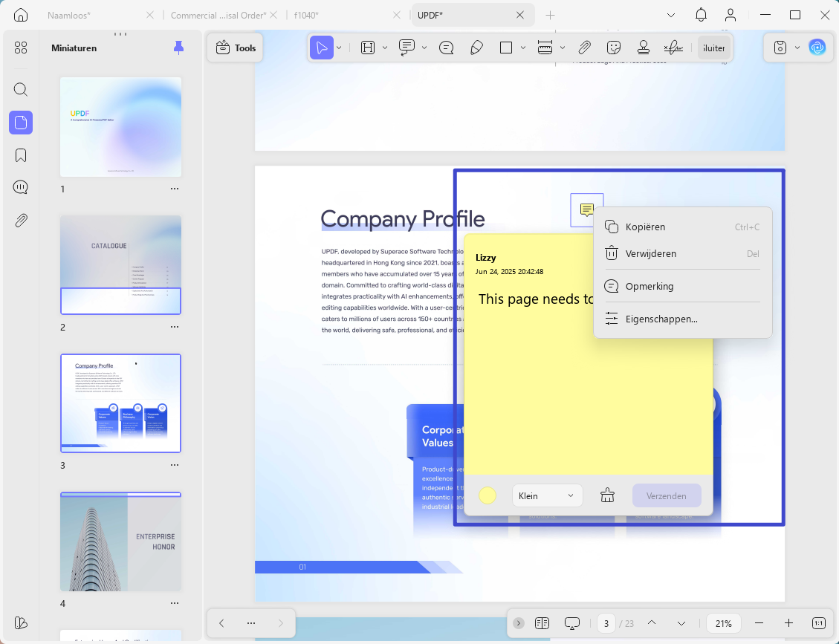Expand the text comment dropdown arrow
Viewport: 839px width, 644px height.
[424, 48]
